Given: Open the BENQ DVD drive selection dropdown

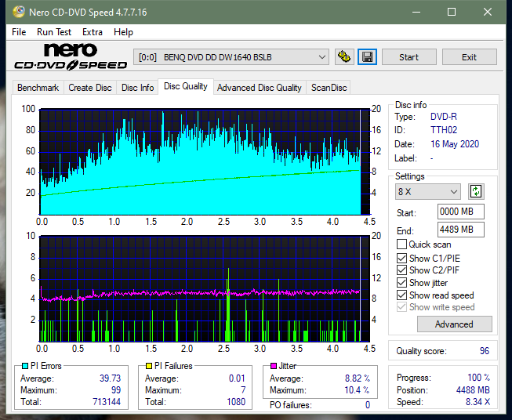Looking at the screenshot, I should click(231, 57).
